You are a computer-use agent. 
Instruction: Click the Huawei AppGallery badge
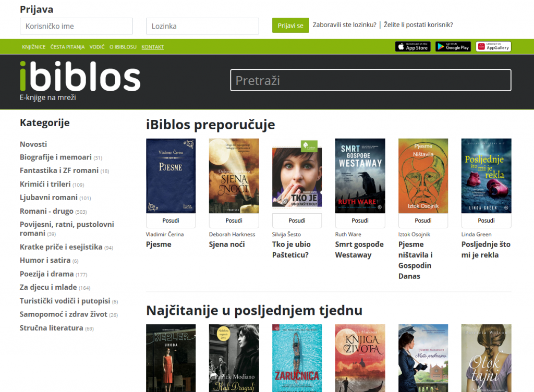(x=493, y=47)
